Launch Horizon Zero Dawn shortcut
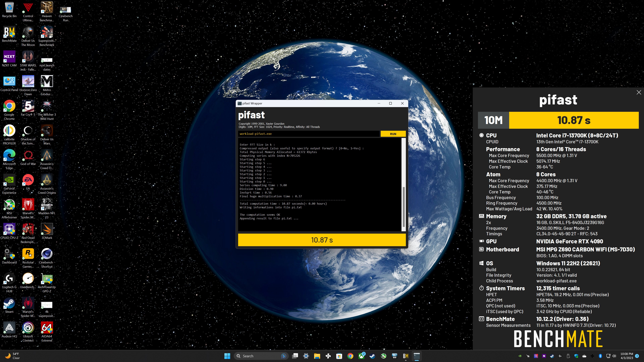This screenshot has width=644, height=362. tap(28, 85)
